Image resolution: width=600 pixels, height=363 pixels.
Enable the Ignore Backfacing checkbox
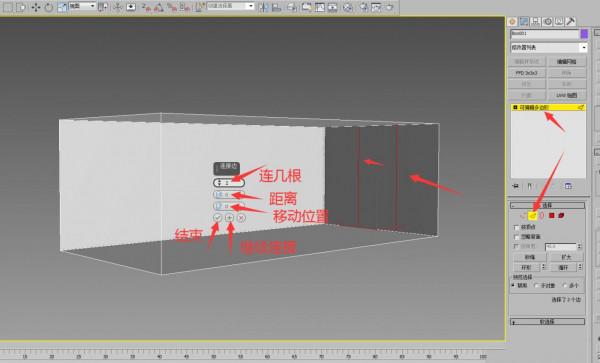click(517, 237)
